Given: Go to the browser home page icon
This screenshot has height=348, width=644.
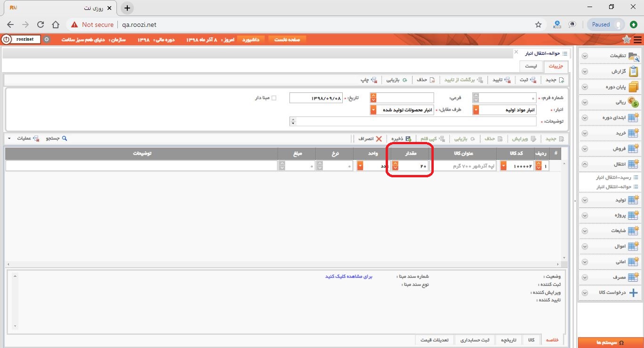Looking at the screenshot, I should [x=56, y=25].
